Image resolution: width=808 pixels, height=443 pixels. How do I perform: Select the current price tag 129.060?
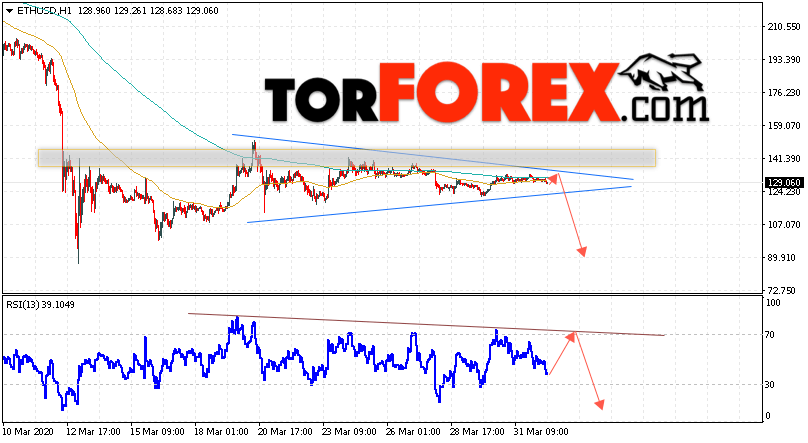point(783,182)
